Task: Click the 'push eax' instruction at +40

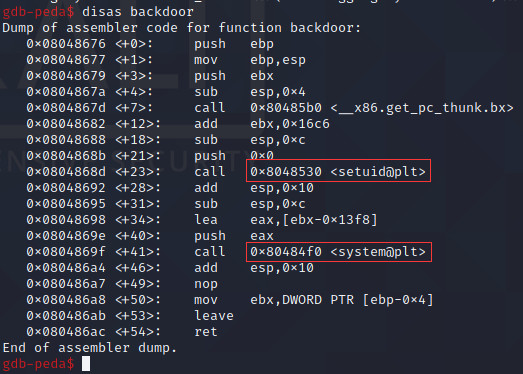Action: pos(234,236)
